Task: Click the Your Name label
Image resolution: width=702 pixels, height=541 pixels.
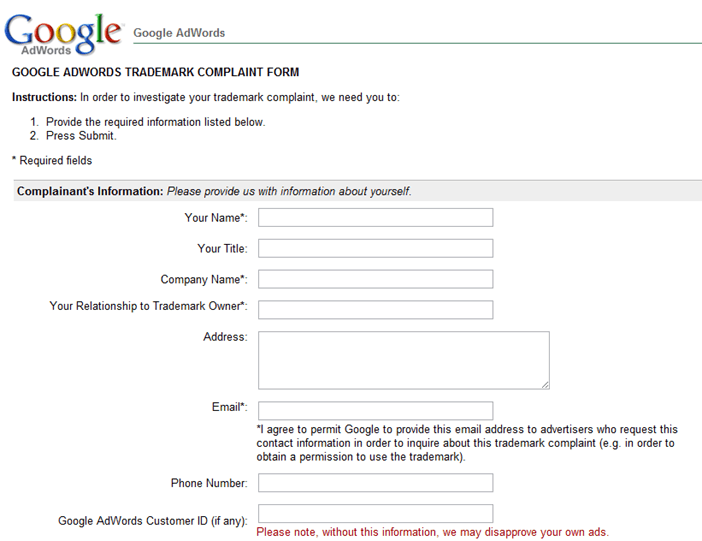Action: click(x=216, y=218)
